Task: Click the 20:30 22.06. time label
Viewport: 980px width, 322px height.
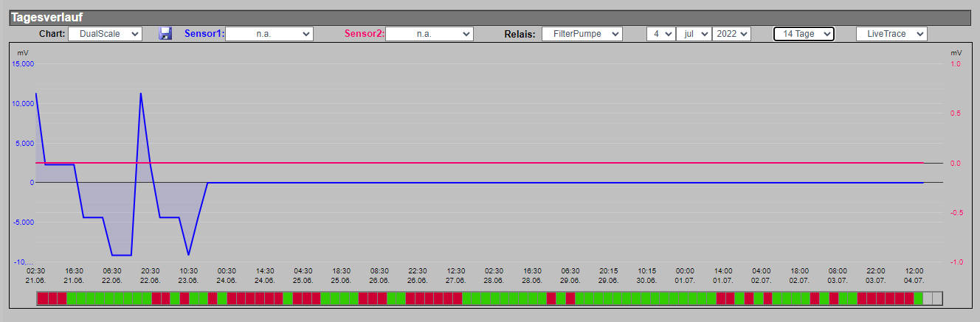Action: [x=150, y=275]
